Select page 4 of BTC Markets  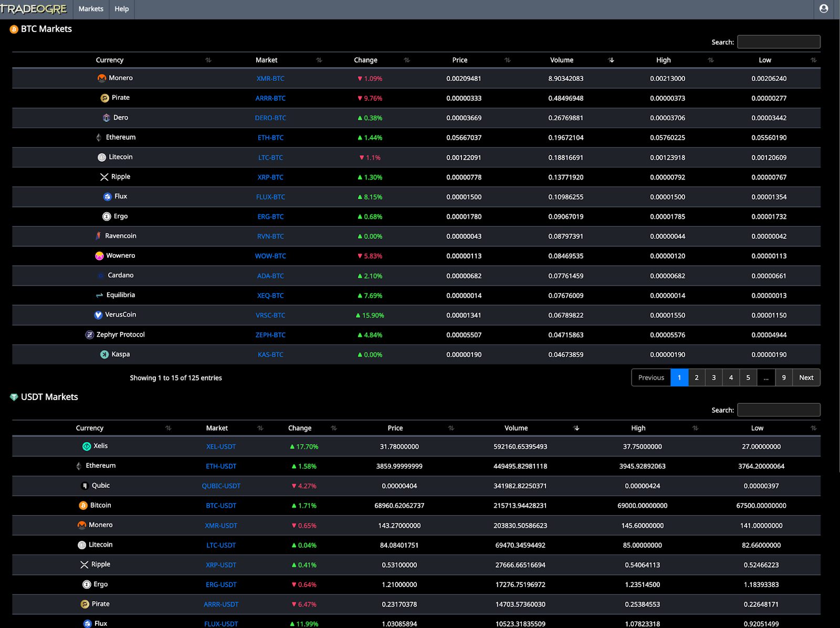731,378
